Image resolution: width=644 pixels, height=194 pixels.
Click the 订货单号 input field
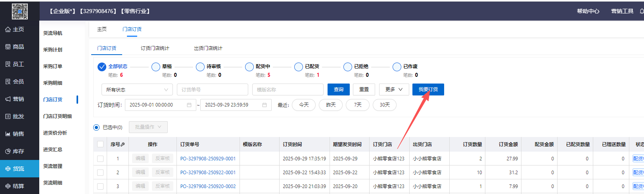[212, 90]
